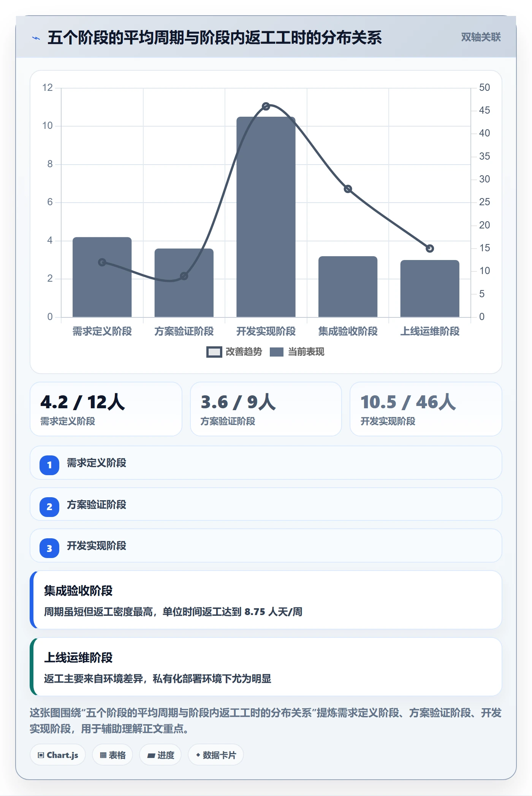Screen dimensions: 532x796
Task: Click the 需求定义阶段 bar in chart
Action: pos(102,277)
